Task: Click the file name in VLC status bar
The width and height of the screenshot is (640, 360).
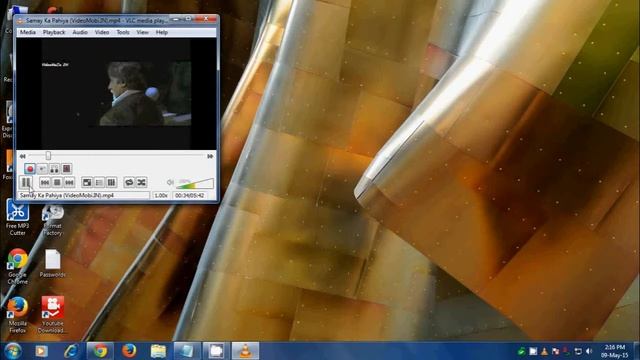Action: click(x=67, y=196)
